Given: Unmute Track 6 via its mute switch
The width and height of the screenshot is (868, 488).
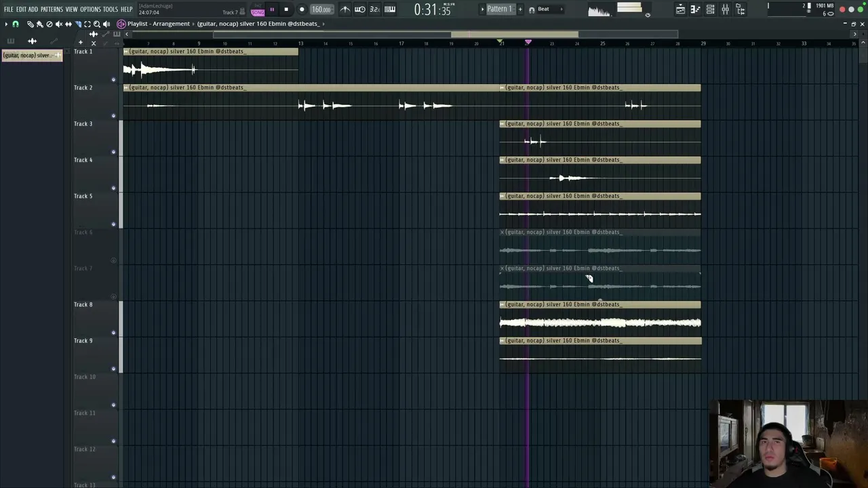Looking at the screenshot, I should (113, 260).
